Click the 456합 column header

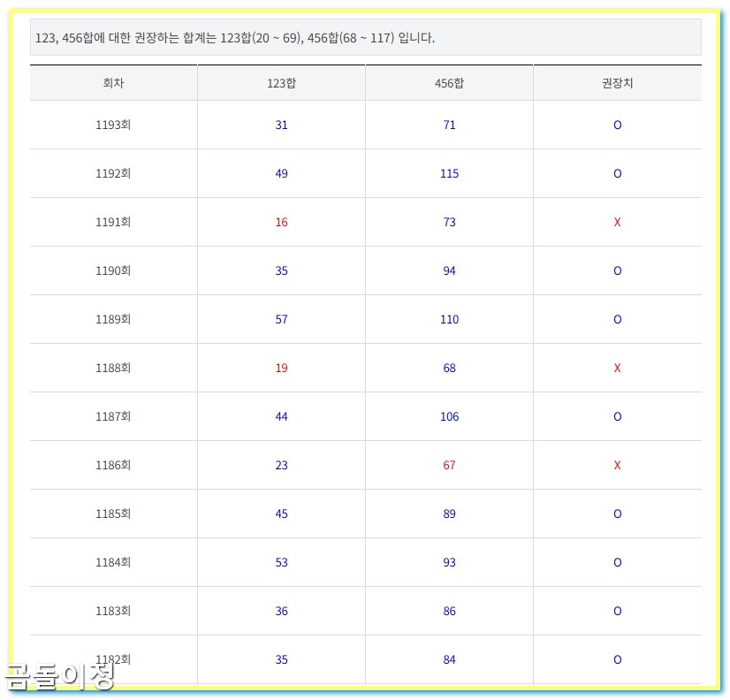(x=448, y=82)
